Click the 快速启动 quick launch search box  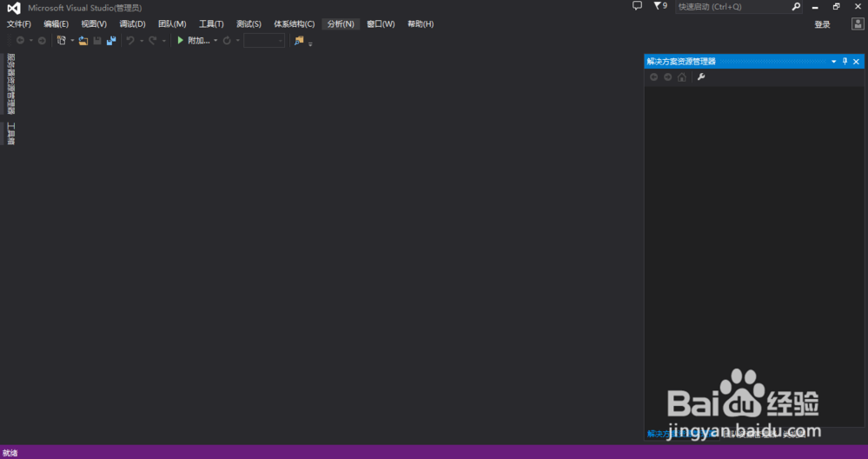click(x=732, y=7)
